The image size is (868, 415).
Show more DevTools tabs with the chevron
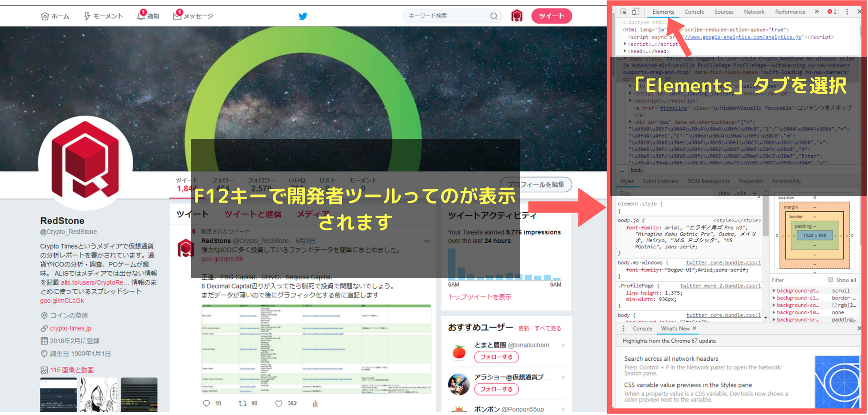817,12
